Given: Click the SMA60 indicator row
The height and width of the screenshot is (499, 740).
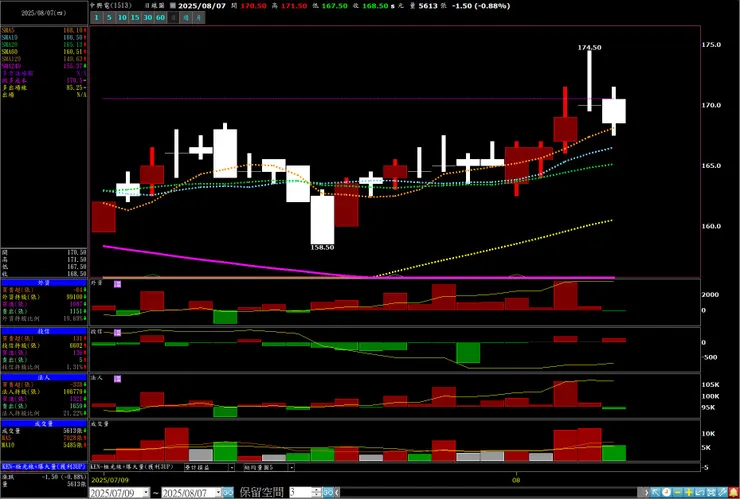Looking at the screenshot, I should pos(44,51).
